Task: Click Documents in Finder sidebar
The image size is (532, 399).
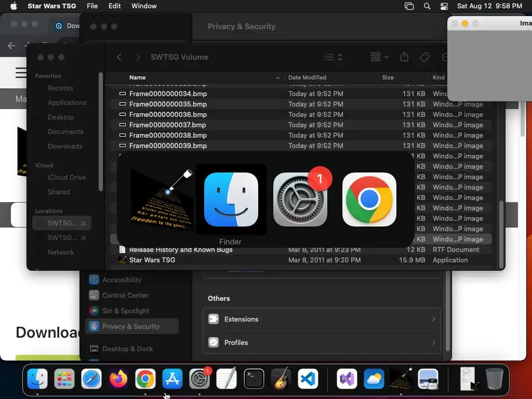Action: pyautogui.click(x=65, y=132)
